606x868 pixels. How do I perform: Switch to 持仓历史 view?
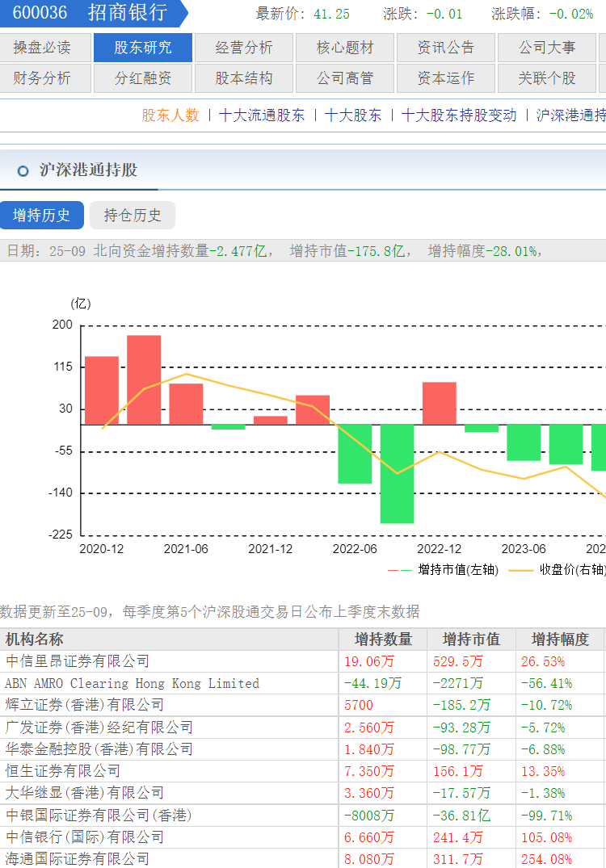(133, 216)
